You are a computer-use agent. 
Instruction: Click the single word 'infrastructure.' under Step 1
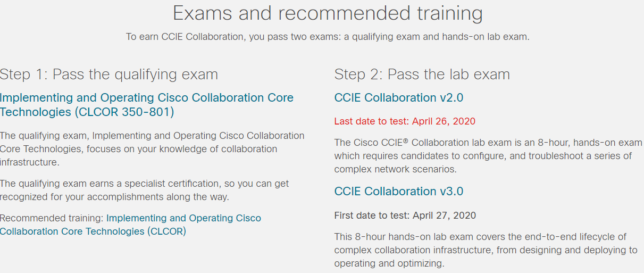30,162
